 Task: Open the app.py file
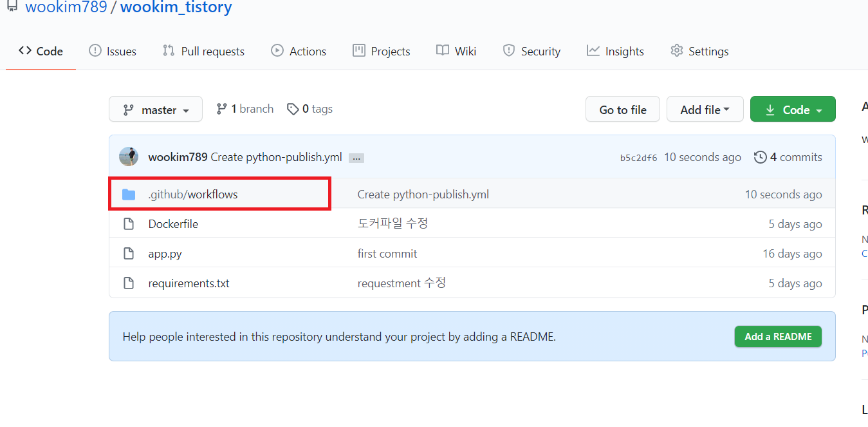(x=165, y=254)
